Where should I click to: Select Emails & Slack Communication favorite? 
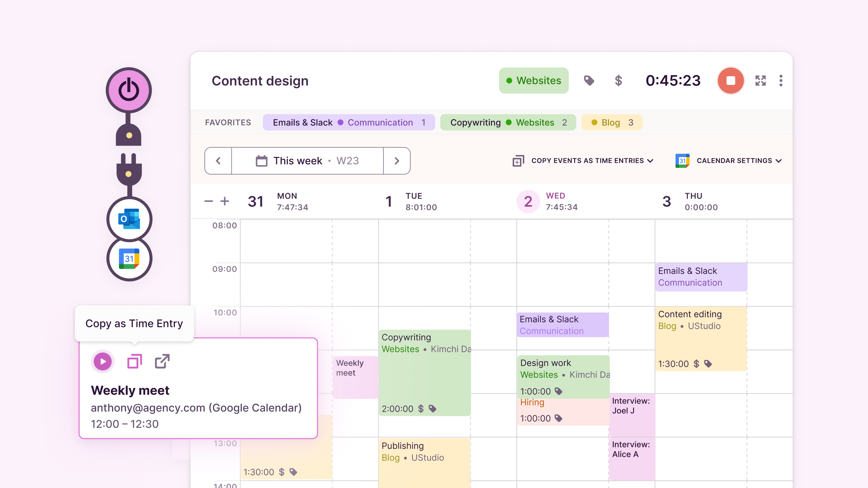coord(348,123)
